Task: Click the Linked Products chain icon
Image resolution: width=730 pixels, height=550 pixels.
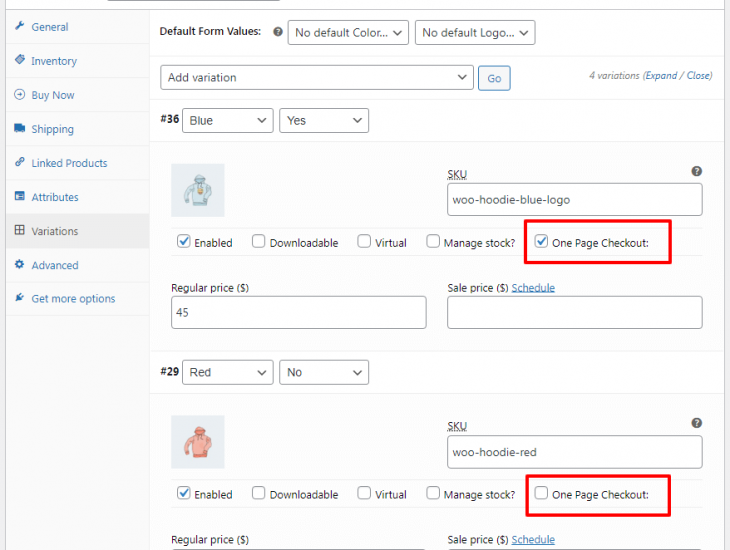Action: click(20, 162)
